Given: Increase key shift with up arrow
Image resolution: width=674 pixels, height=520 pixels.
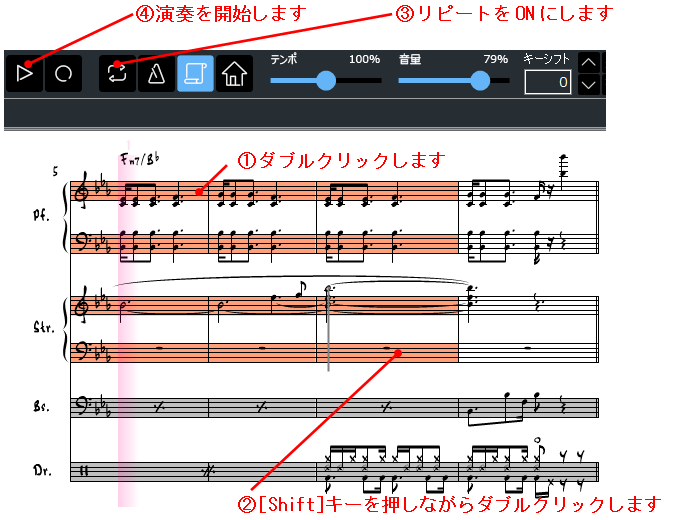Looking at the screenshot, I should [x=588, y=62].
